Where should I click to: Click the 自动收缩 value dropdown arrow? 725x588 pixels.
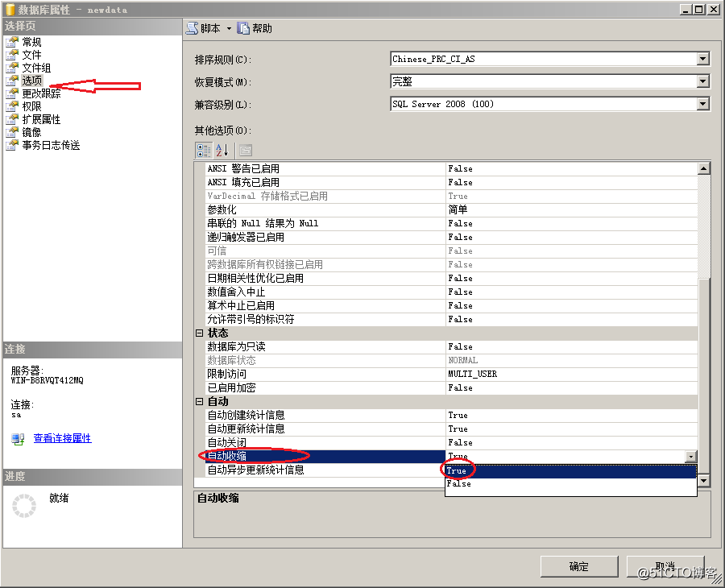(x=691, y=457)
